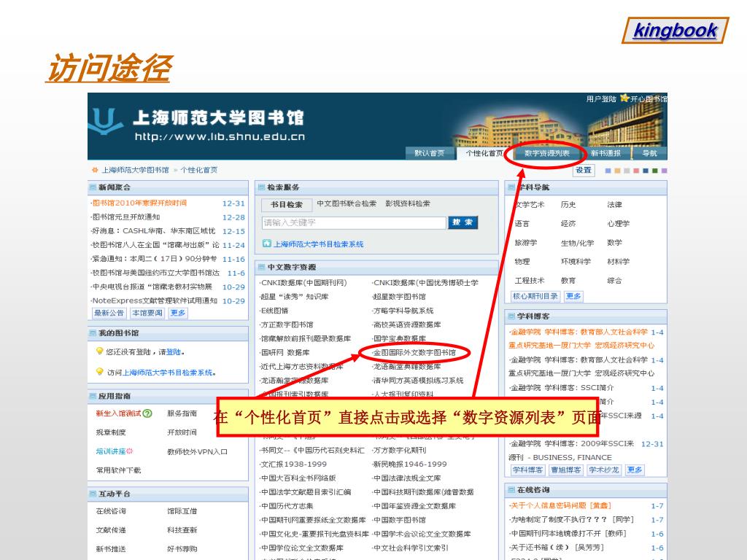Choose the green theme swatch
This screenshot has width=747, height=560.
pyautogui.click(x=655, y=171)
